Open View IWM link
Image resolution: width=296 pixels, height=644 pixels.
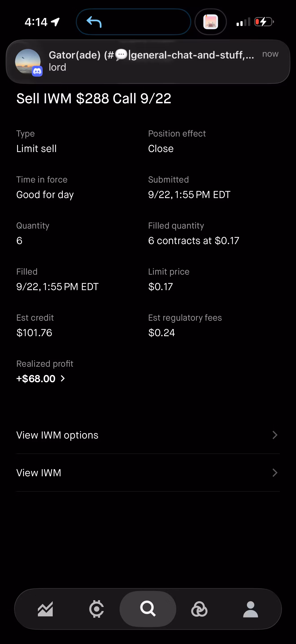148,473
